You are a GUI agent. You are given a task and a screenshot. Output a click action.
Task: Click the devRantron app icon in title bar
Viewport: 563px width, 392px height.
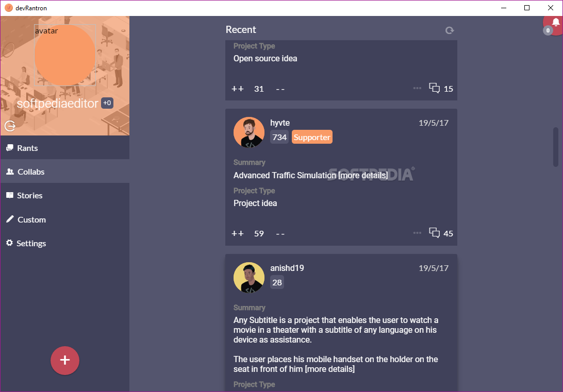pos(9,8)
